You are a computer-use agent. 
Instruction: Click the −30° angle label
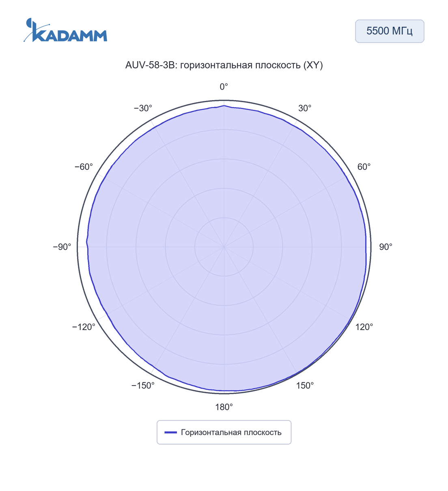click(x=143, y=108)
